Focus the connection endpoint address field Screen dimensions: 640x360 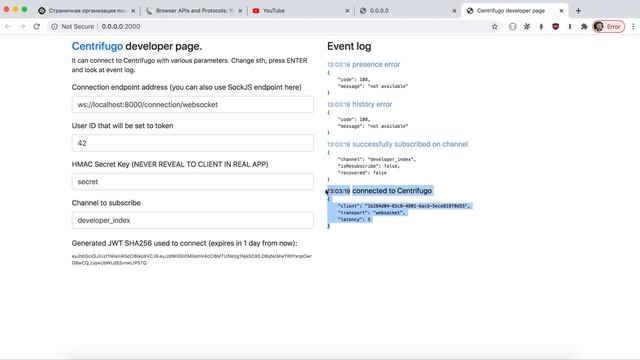(x=193, y=104)
